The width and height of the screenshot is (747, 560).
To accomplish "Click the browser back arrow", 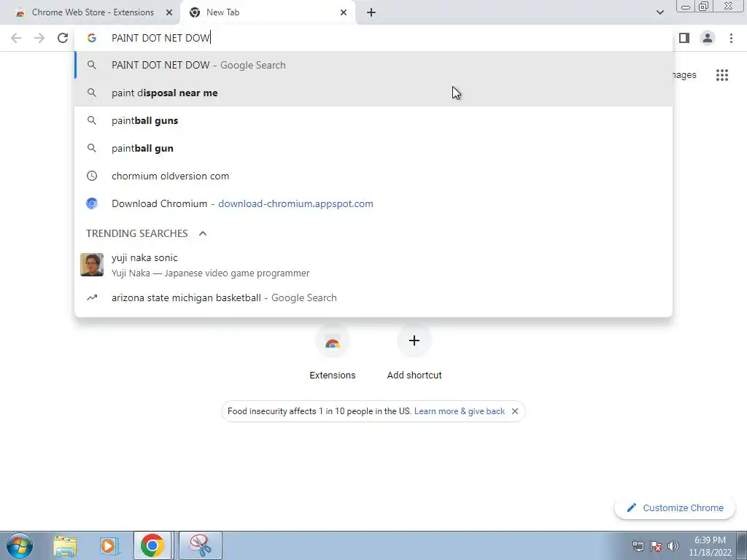I will coord(16,38).
